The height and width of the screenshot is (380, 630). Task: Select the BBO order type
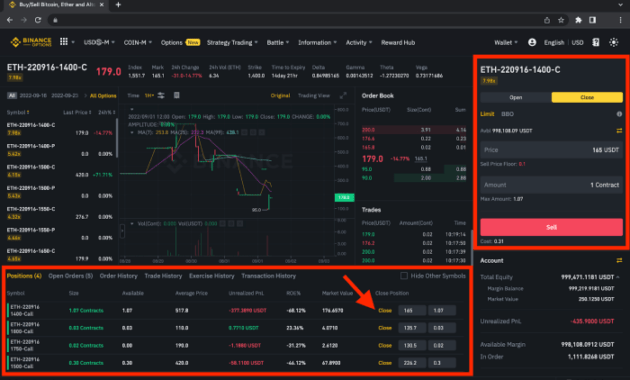tap(507, 114)
